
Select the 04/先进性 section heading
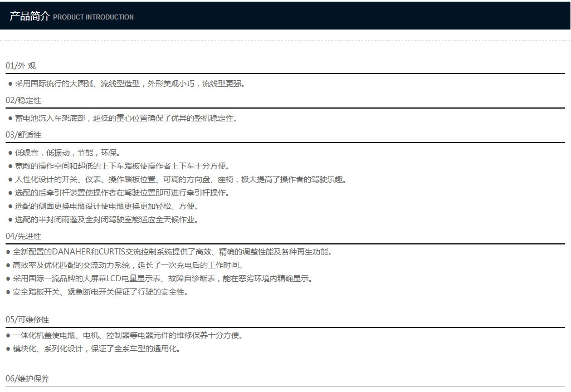(23, 236)
